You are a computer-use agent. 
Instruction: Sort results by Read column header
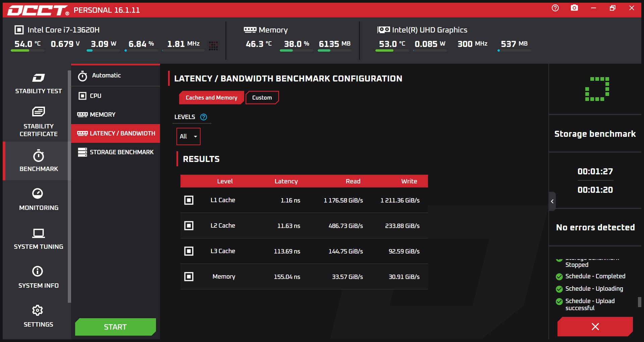coord(353,181)
